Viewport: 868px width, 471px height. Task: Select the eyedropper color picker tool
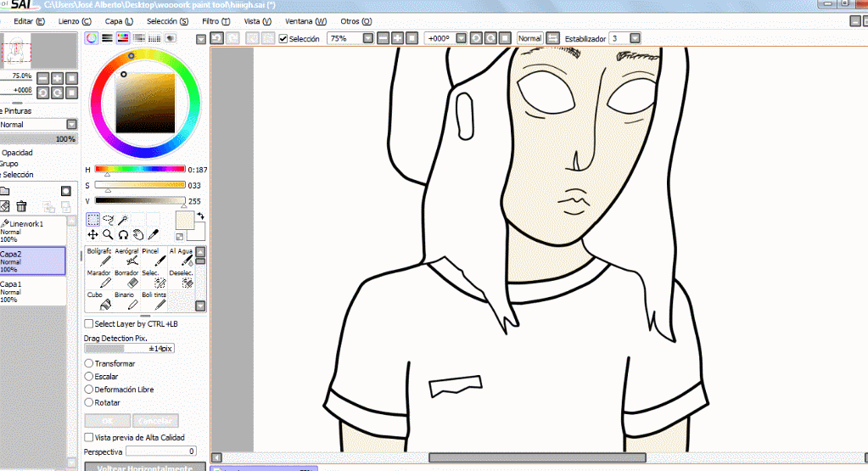click(x=154, y=235)
